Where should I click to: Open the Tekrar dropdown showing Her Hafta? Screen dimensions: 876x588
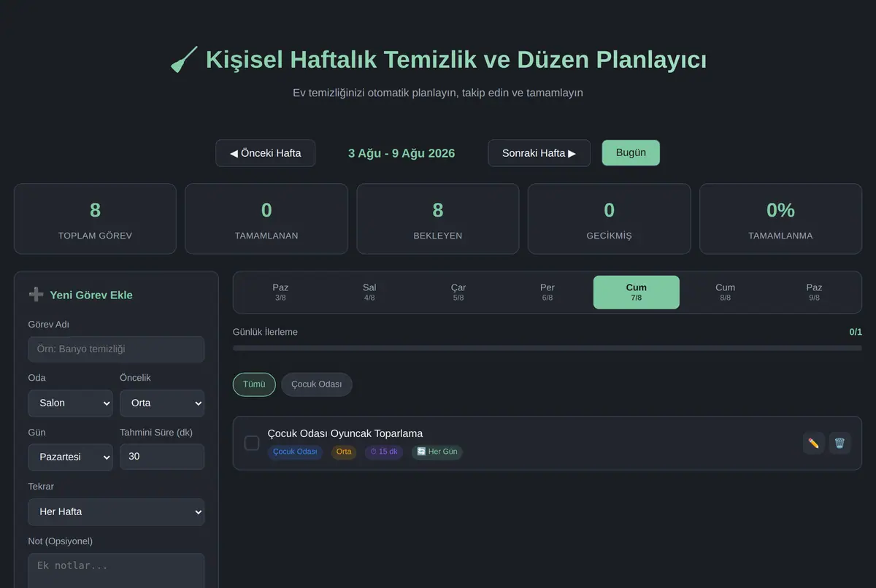116,511
